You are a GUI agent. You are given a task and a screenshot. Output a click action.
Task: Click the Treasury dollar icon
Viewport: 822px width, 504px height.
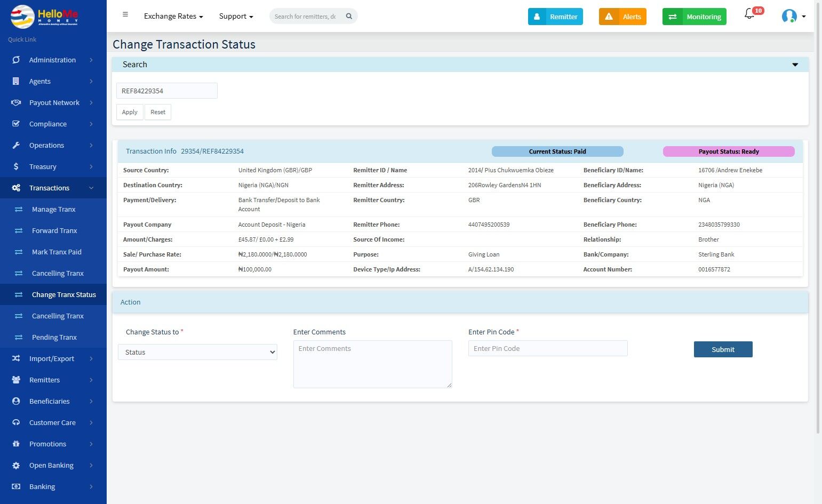pos(16,166)
